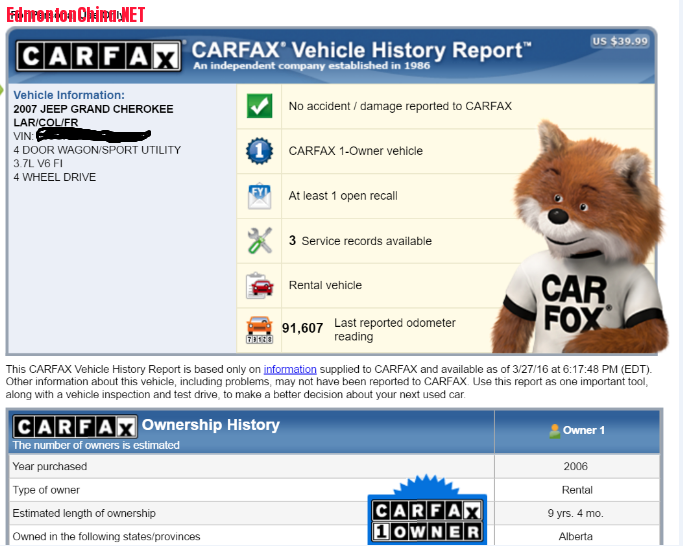Click the FYI open recall icon

pos(259,196)
